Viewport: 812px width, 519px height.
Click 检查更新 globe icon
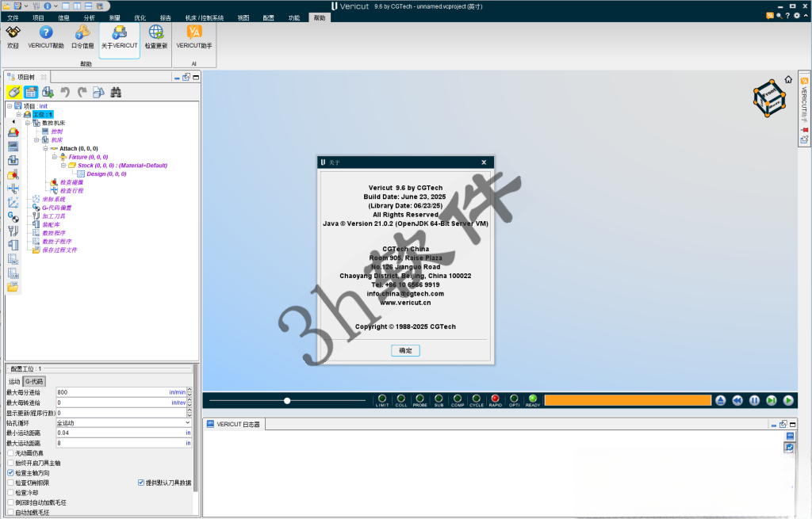coord(156,32)
